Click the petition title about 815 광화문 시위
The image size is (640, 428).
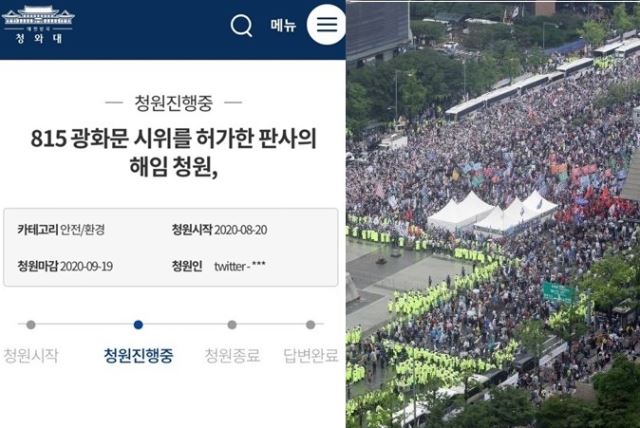point(174,152)
